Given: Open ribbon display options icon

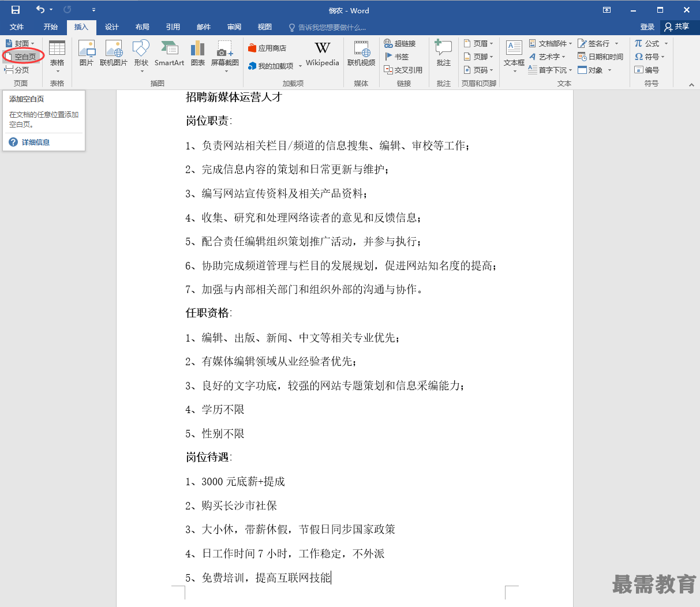Looking at the screenshot, I should pyautogui.click(x=607, y=10).
